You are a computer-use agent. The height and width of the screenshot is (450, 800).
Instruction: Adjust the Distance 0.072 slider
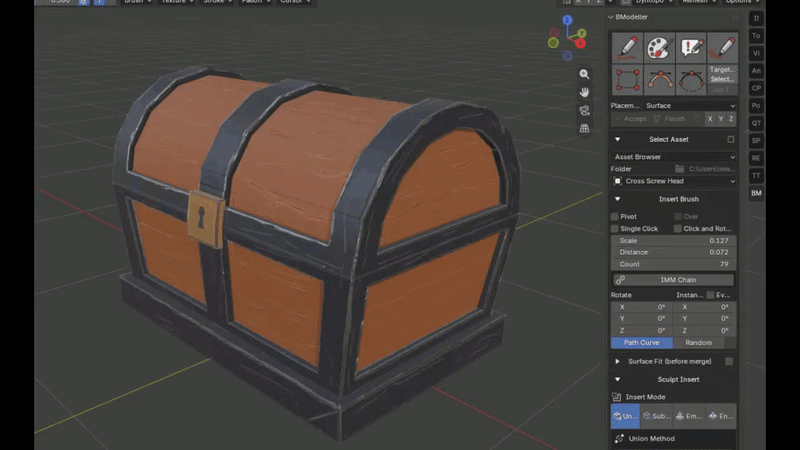(x=673, y=253)
